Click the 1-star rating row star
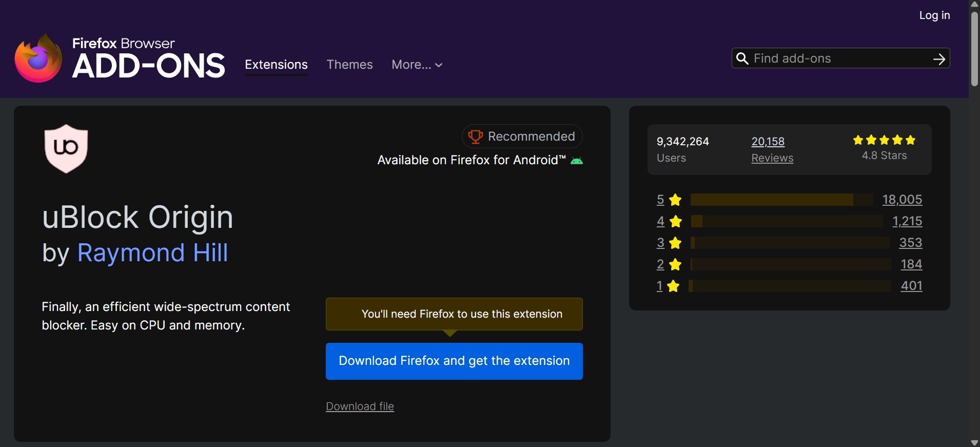Screen dimensions: 980x447 click(673, 286)
